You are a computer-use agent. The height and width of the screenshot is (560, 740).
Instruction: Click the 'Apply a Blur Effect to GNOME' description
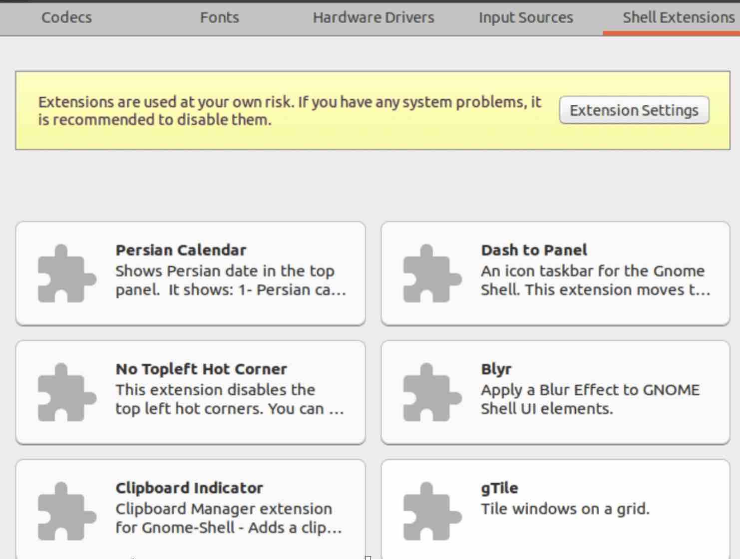[x=590, y=390]
